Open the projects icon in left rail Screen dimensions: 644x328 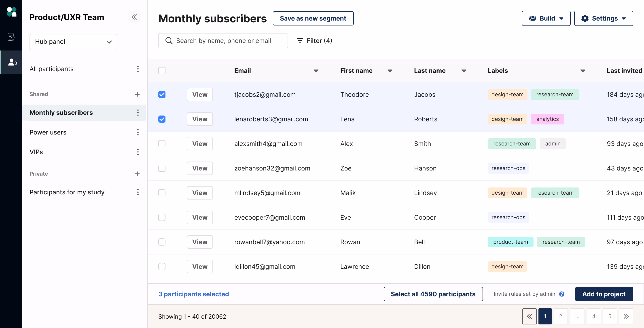[11, 37]
